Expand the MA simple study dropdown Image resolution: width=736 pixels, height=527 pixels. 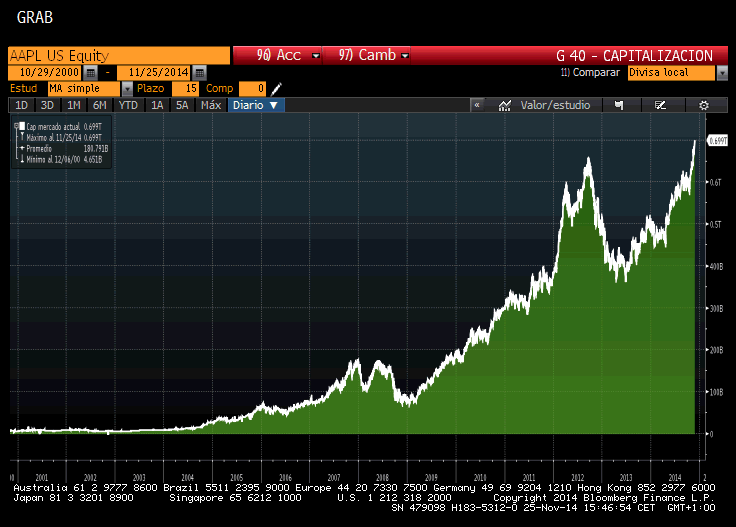[x=127, y=89]
